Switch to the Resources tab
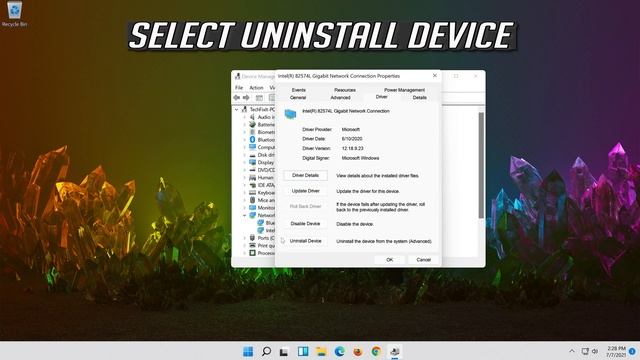The image size is (640, 360). point(345,90)
